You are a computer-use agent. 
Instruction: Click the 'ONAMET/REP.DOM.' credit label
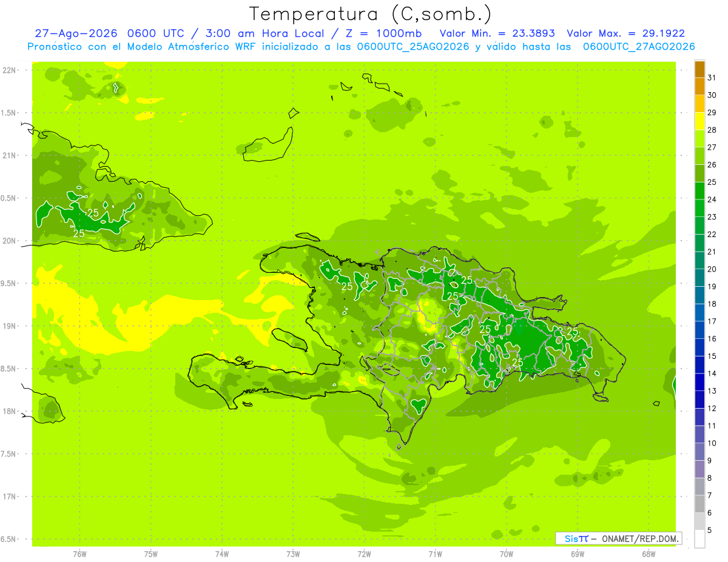click(x=641, y=538)
